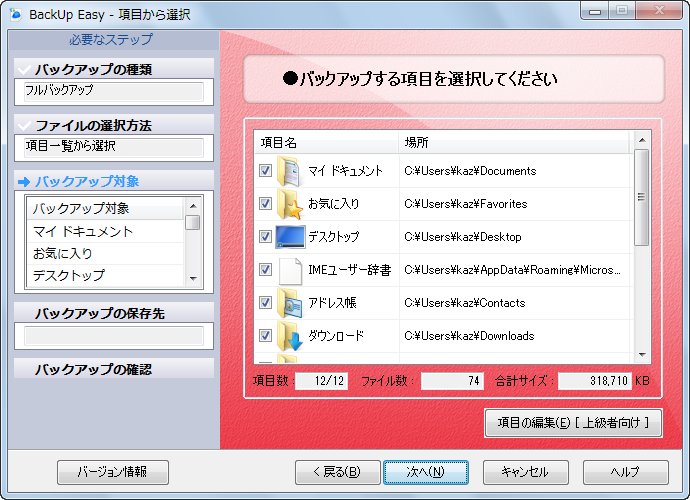Uncheck the ダウンロード checkbox
The height and width of the screenshot is (500, 690).
[265, 335]
